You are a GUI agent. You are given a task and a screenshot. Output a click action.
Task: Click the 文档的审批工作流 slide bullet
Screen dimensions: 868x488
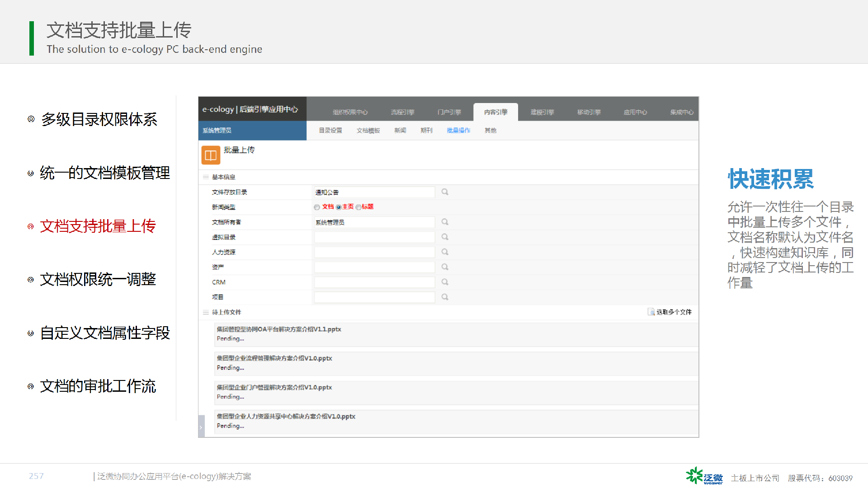[x=98, y=386]
